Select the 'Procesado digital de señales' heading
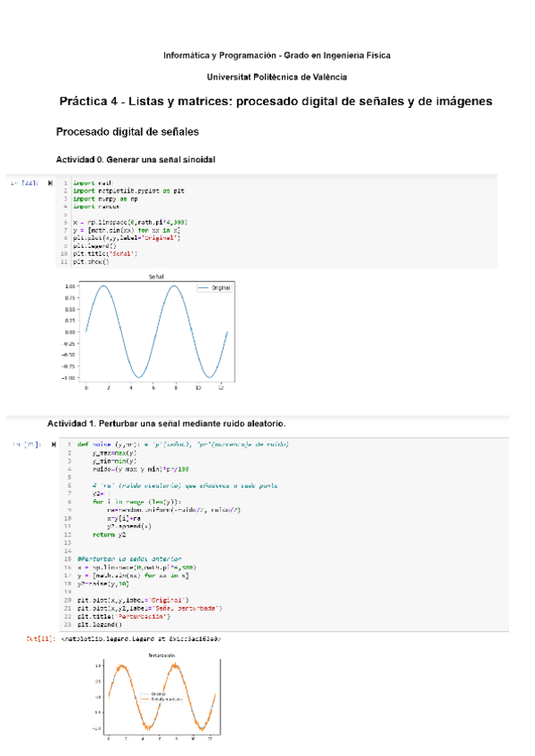Screen dimensions: 535x756 (x=128, y=132)
